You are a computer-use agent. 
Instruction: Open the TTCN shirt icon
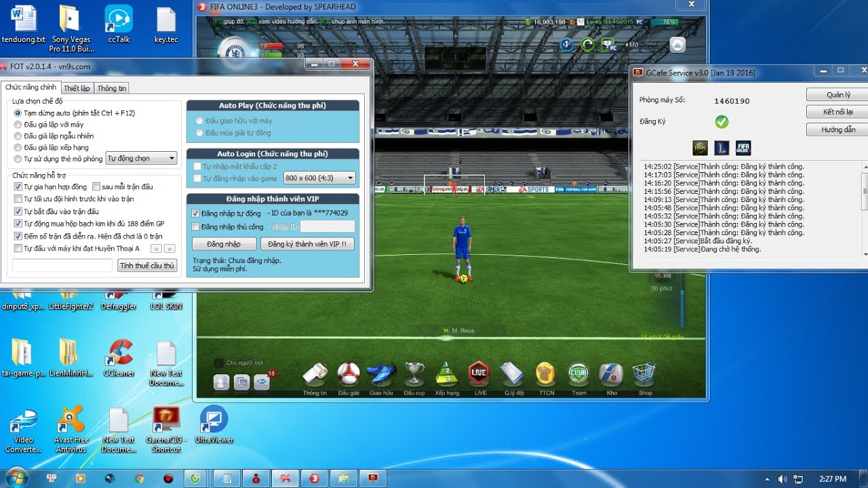click(545, 374)
